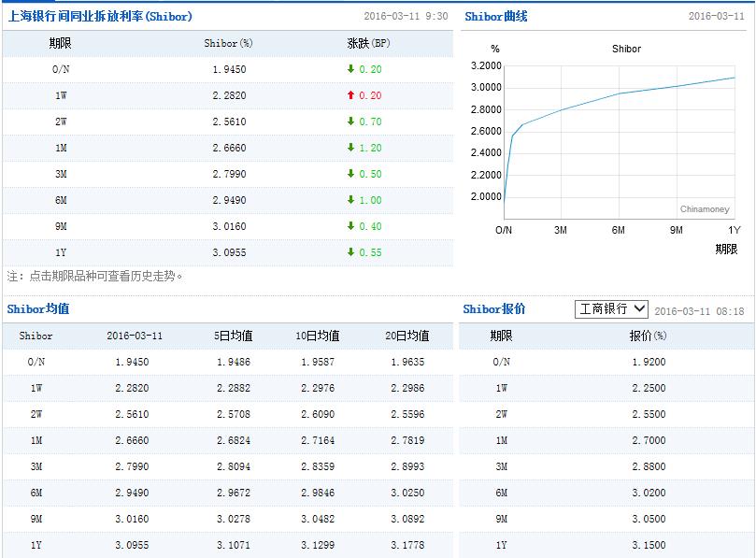756x558 pixels.
Task: Click the 6M term in the Shibor均值 table
Action: [x=36, y=493]
